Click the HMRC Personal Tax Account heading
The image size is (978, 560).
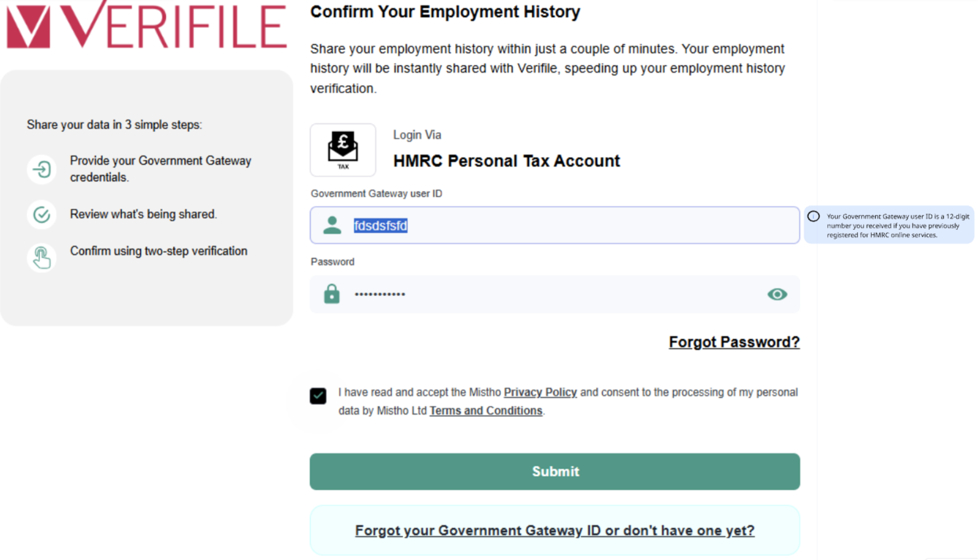point(506,161)
